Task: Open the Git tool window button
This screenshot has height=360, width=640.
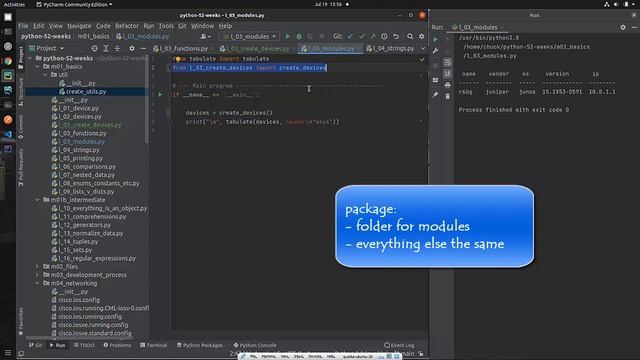Action: [x=35, y=345]
